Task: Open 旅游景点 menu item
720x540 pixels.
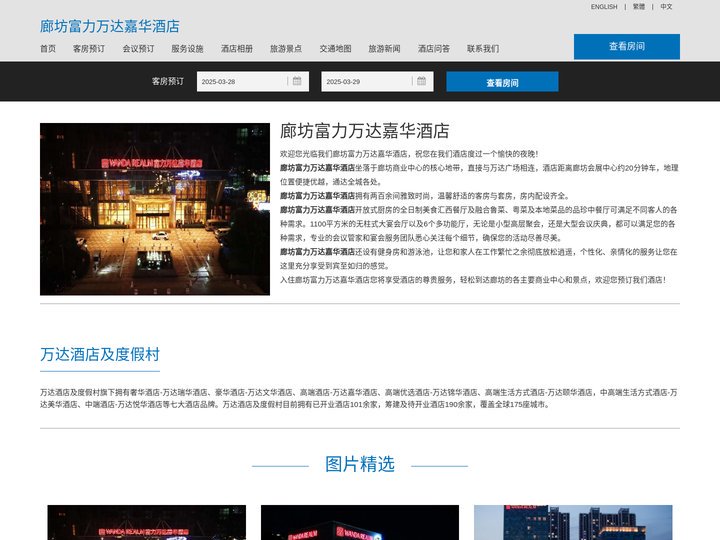Action: (286, 49)
